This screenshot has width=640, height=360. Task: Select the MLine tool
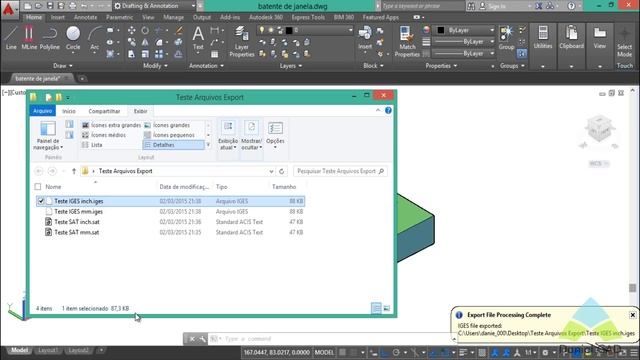(x=29, y=38)
